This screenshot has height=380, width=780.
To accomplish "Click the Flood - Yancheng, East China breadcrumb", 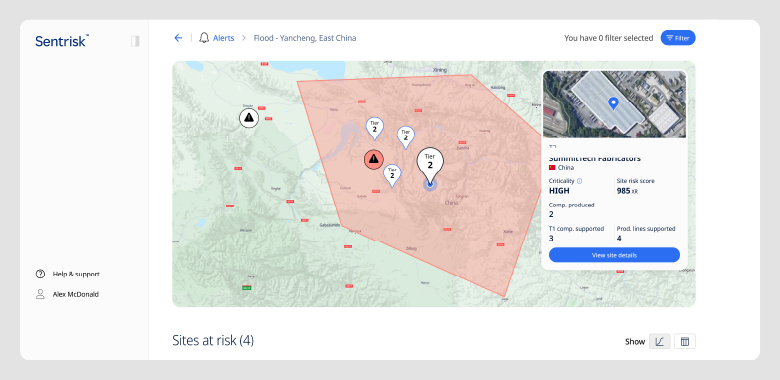I will (x=305, y=38).
